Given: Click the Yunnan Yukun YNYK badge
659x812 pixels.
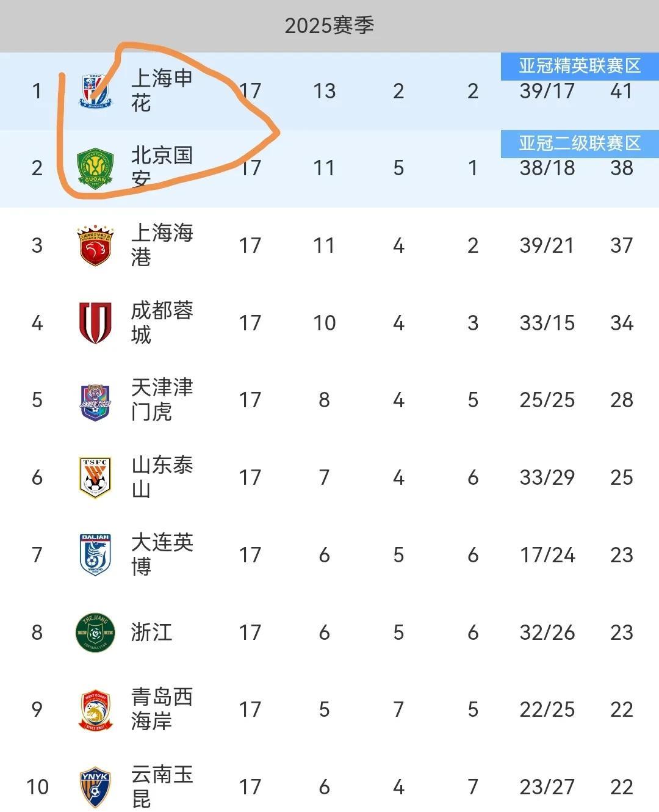Looking at the screenshot, I should click(x=96, y=787).
